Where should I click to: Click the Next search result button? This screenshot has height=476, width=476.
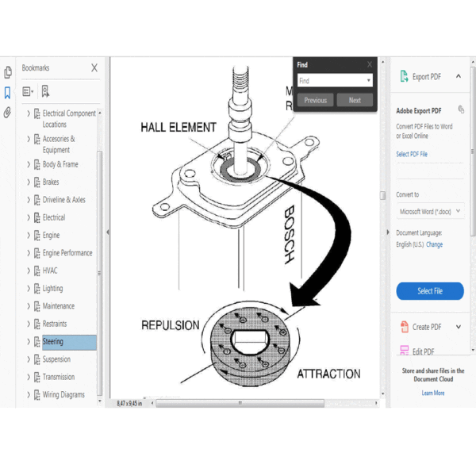pos(355,100)
